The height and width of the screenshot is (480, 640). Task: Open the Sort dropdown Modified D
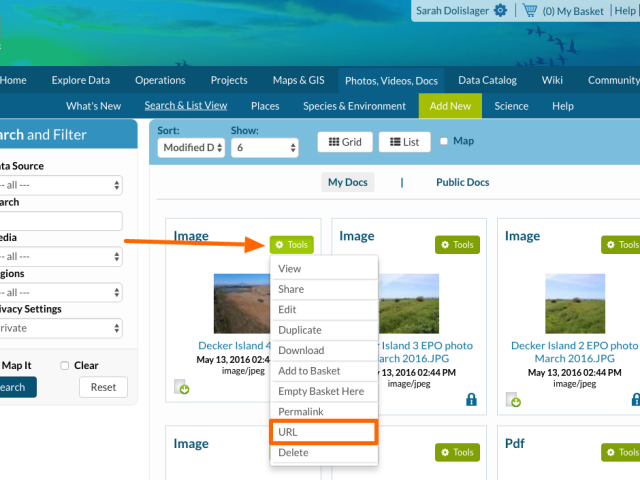191,147
